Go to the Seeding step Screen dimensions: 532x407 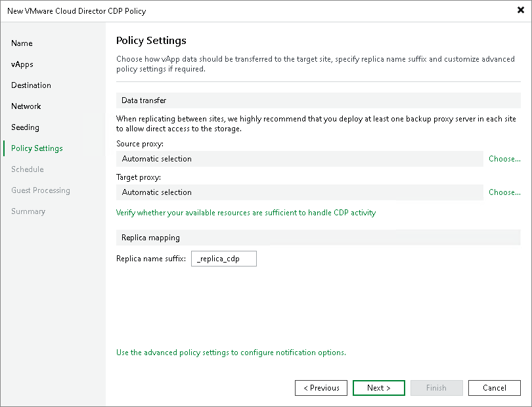click(x=25, y=127)
